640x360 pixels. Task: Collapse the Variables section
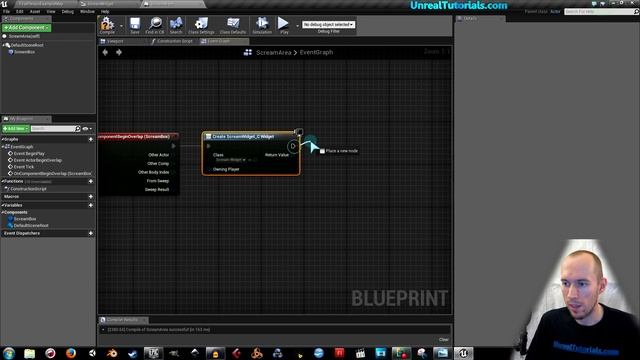(2, 205)
